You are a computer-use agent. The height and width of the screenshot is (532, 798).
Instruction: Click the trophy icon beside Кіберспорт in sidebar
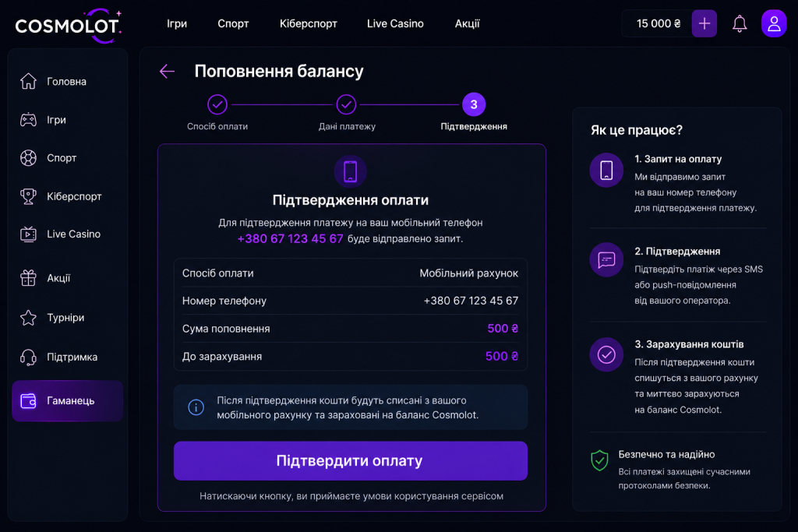pyautogui.click(x=29, y=196)
